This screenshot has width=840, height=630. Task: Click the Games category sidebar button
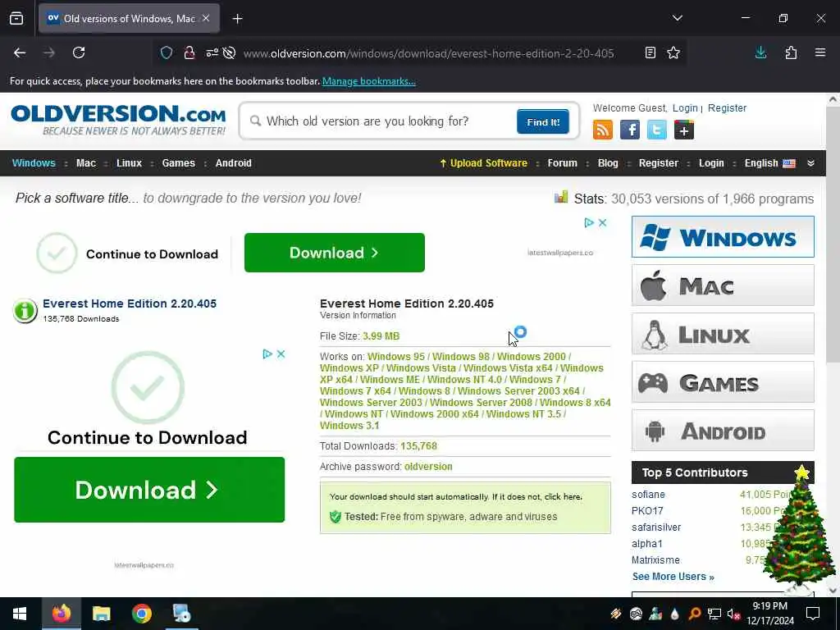point(723,382)
